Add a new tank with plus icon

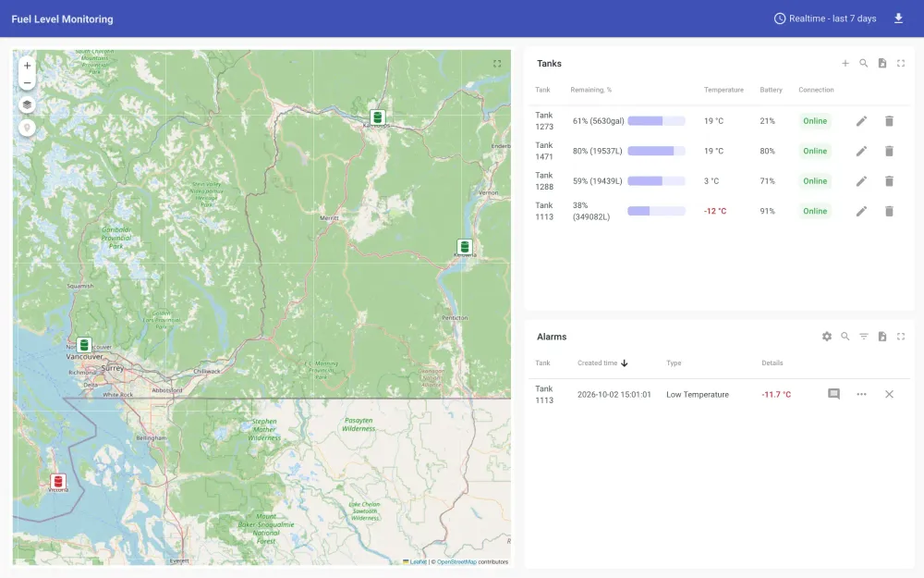(845, 63)
